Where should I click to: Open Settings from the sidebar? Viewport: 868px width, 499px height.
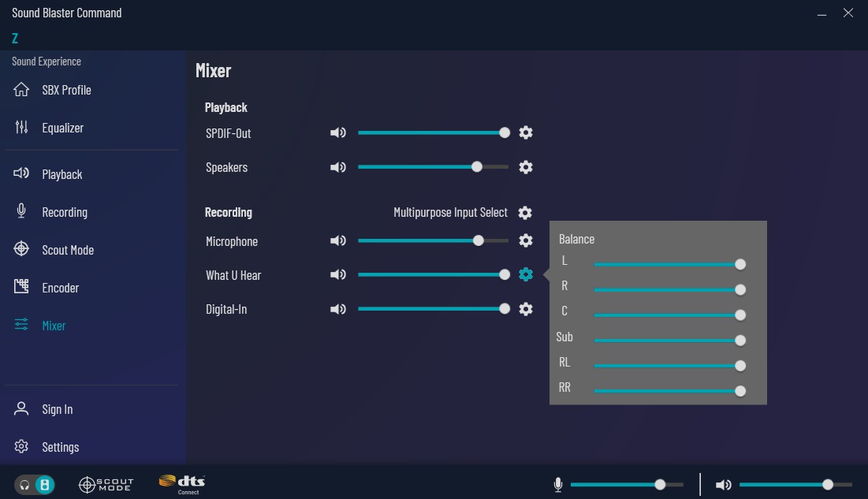pyautogui.click(x=60, y=447)
